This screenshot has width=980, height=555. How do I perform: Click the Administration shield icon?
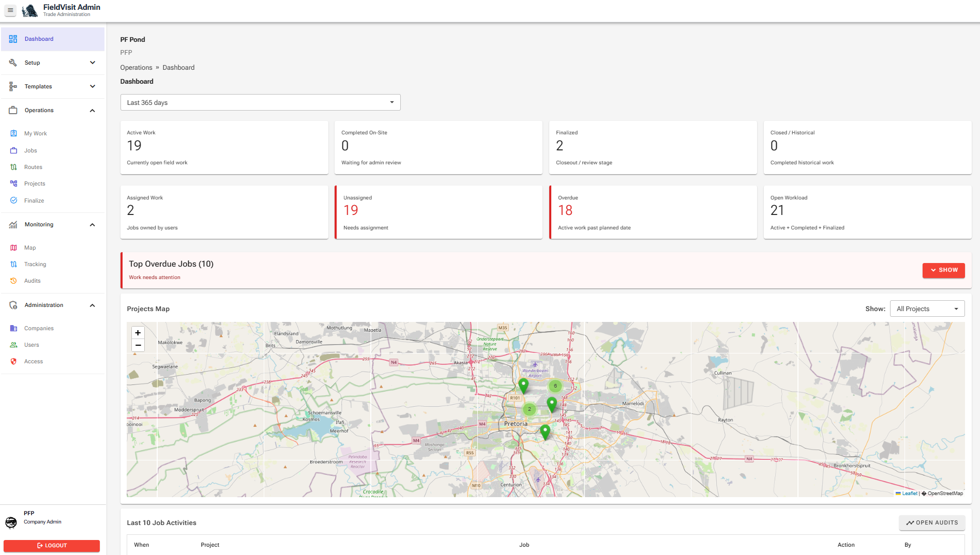click(13, 305)
